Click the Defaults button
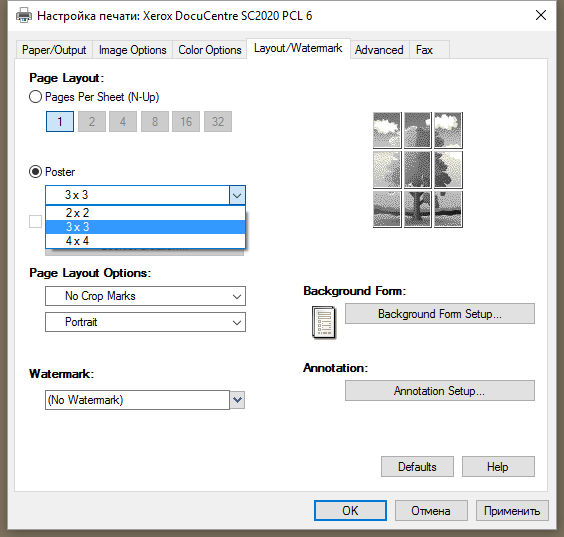Viewport: 564px width, 537px height. (x=417, y=467)
